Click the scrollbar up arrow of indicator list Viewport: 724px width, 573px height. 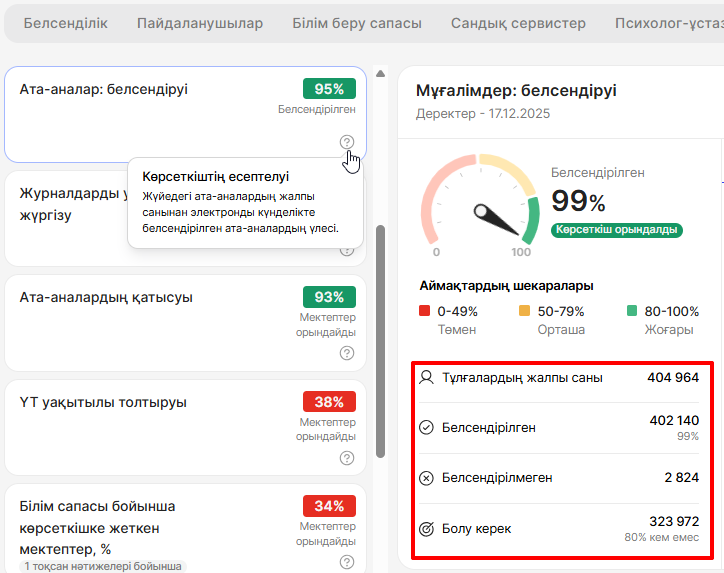380,73
